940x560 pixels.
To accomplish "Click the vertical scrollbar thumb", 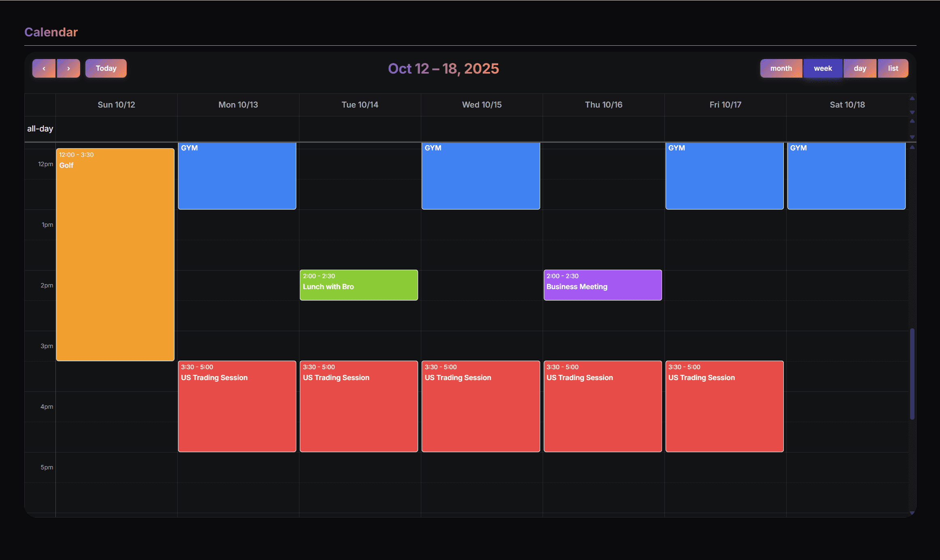I will [912, 374].
